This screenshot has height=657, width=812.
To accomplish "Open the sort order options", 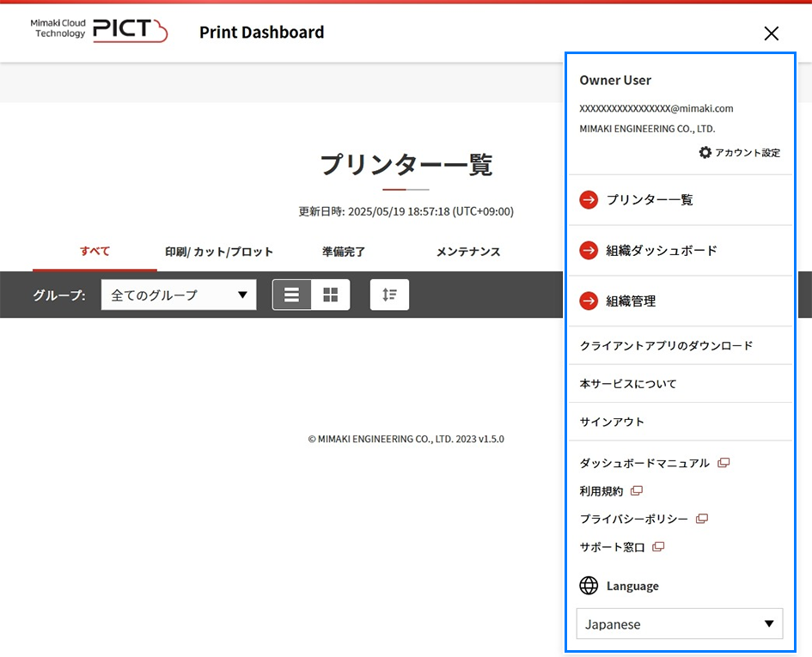I will pyautogui.click(x=389, y=295).
